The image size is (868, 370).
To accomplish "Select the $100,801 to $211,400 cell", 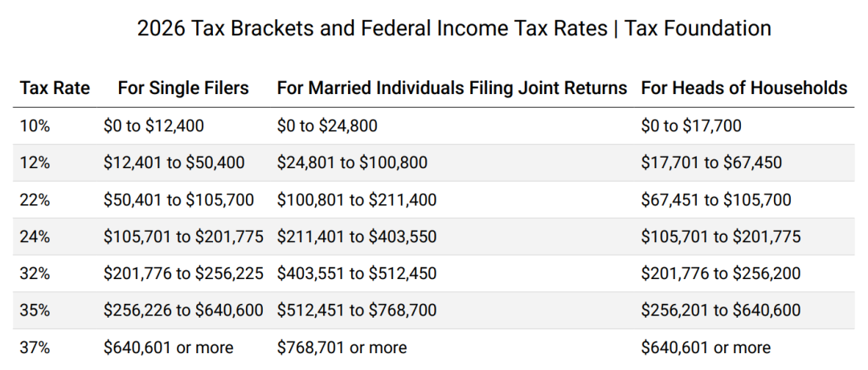I will coord(357,199).
